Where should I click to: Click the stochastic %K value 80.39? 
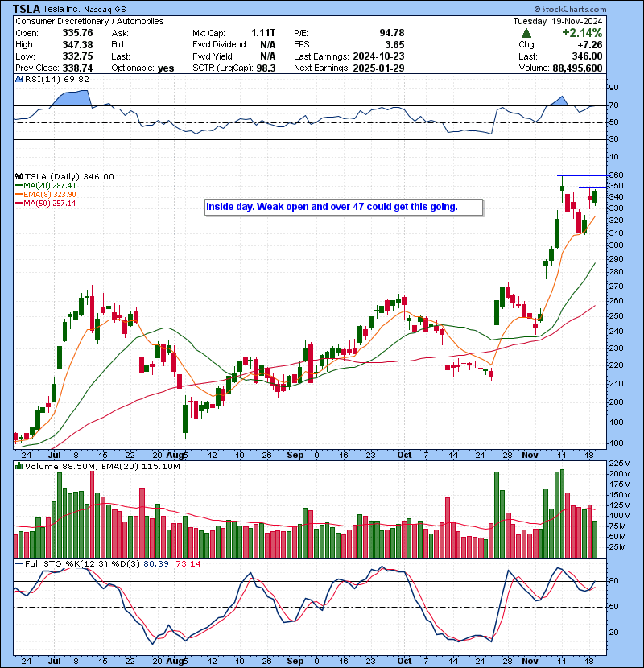point(155,563)
